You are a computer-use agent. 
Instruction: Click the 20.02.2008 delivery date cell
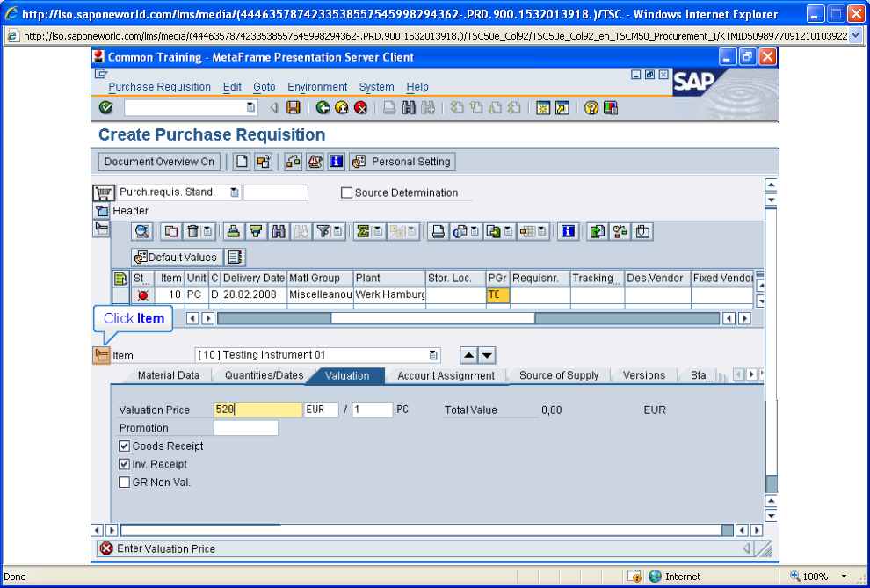tap(254, 294)
